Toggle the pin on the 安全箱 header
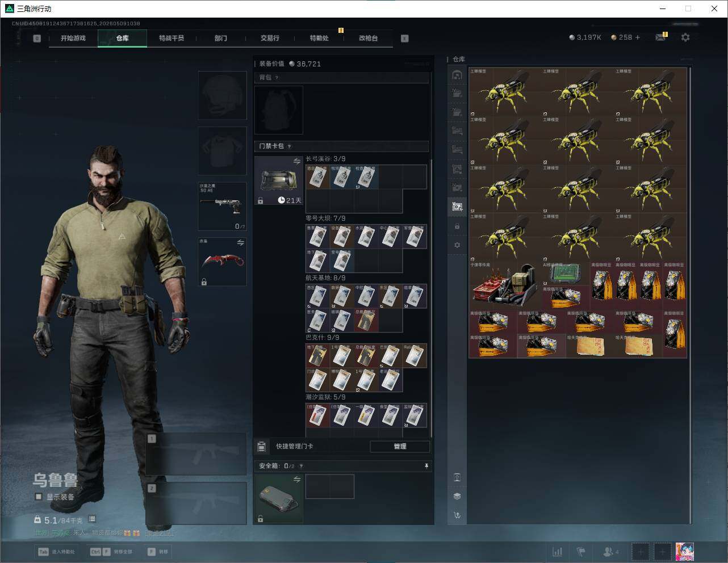 tap(426, 466)
